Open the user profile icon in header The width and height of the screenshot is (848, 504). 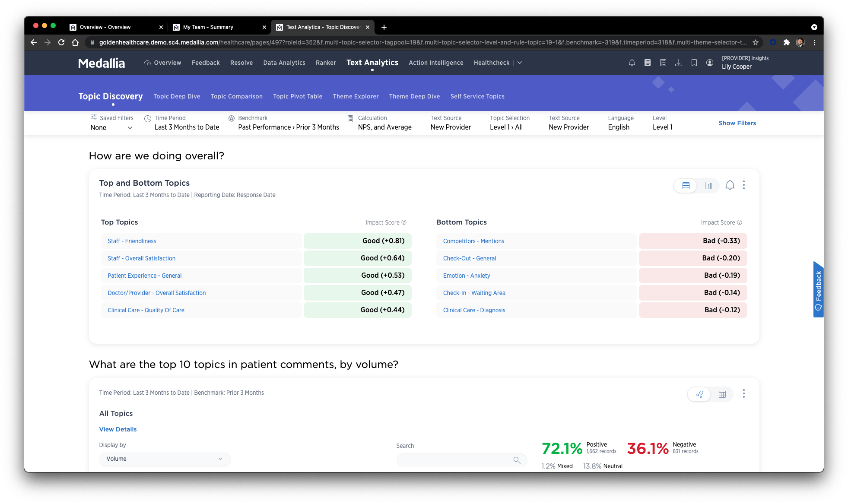click(x=709, y=63)
